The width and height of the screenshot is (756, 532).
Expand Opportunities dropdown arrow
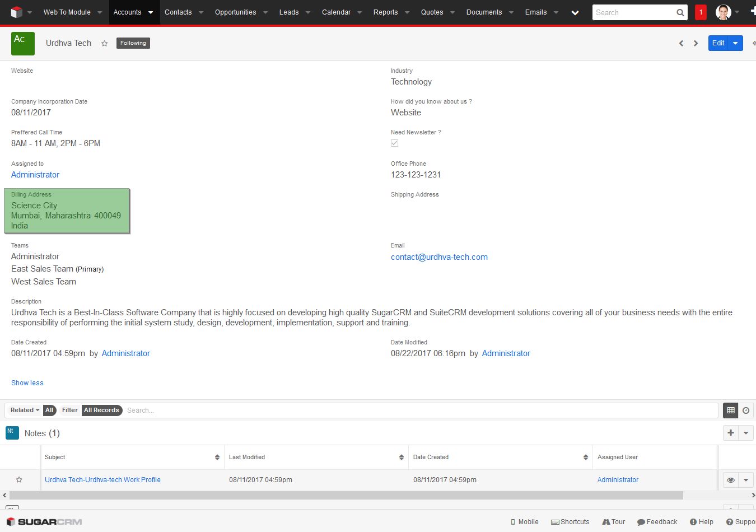(265, 12)
